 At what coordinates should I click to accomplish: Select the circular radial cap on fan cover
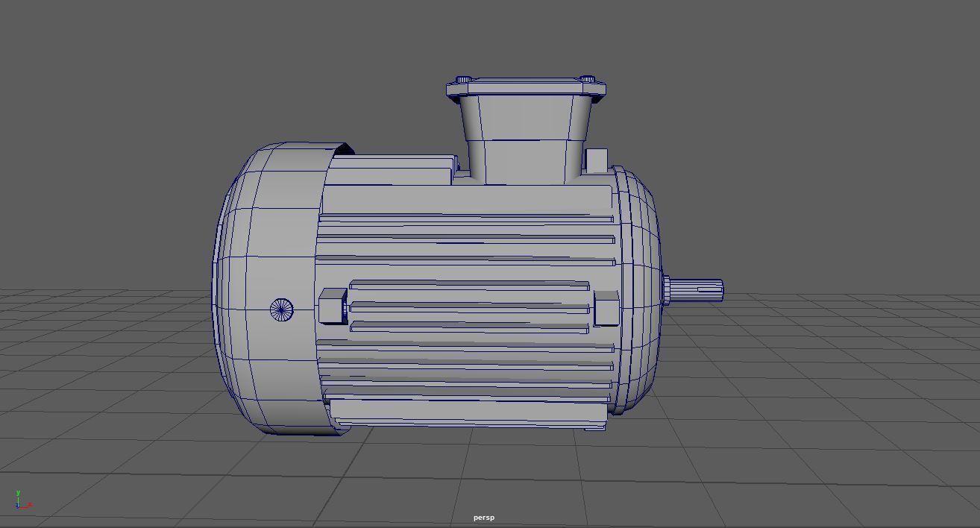pos(281,309)
